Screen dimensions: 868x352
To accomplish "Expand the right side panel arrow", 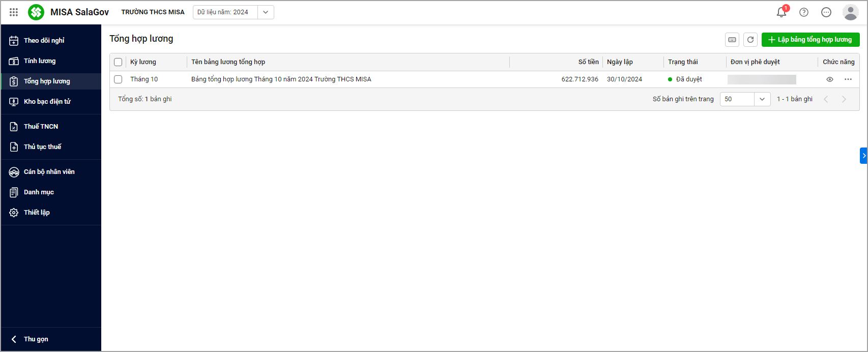I will pyautogui.click(x=863, y=156).
